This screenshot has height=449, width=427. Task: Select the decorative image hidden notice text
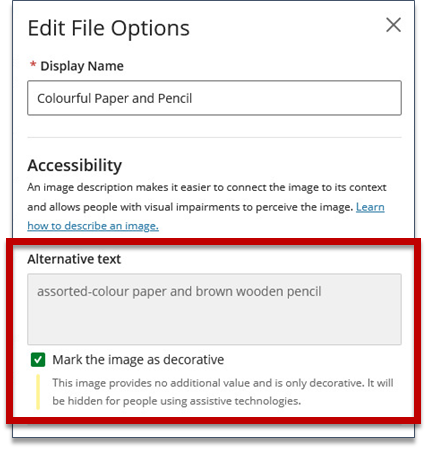(223, 392)
